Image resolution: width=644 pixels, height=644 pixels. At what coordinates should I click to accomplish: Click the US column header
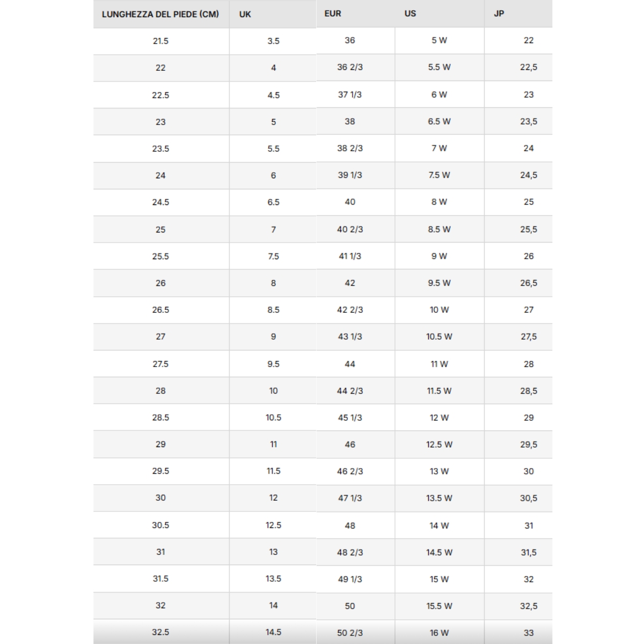click(410, 13)
